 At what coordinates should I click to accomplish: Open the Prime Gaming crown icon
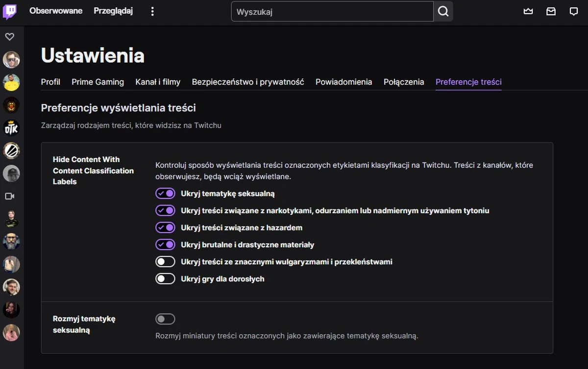pos(528,11)
